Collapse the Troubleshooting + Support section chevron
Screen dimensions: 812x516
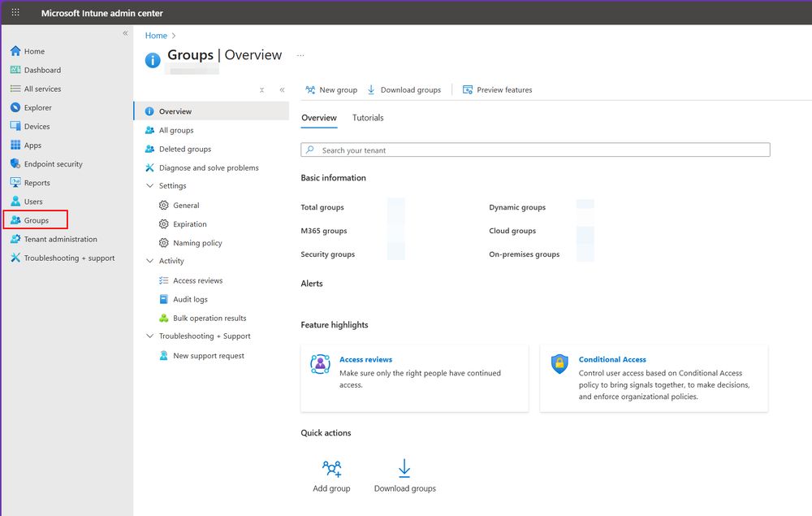click(x=149, y=336)
